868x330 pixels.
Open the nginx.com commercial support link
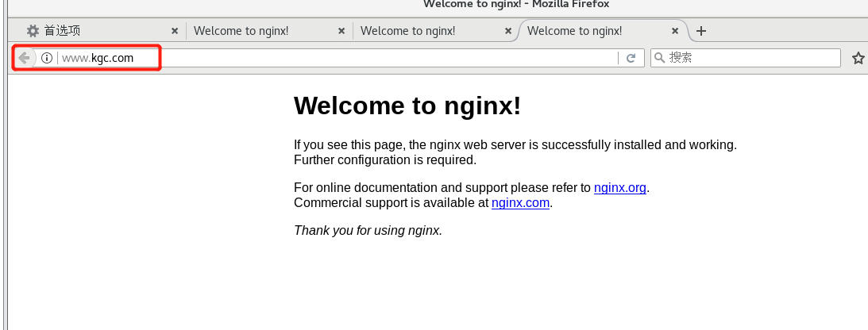coord(520,203)
